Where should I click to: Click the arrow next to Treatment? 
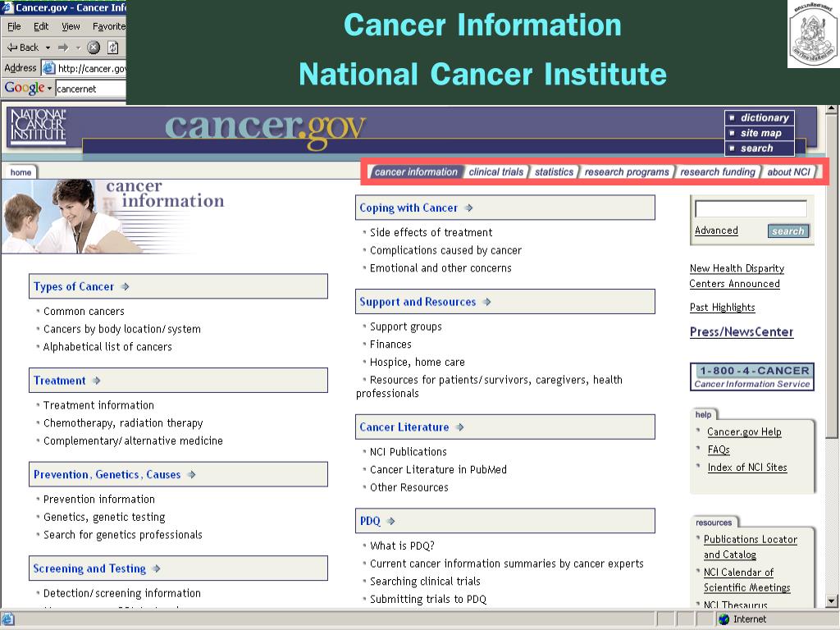tap(97, 381)
